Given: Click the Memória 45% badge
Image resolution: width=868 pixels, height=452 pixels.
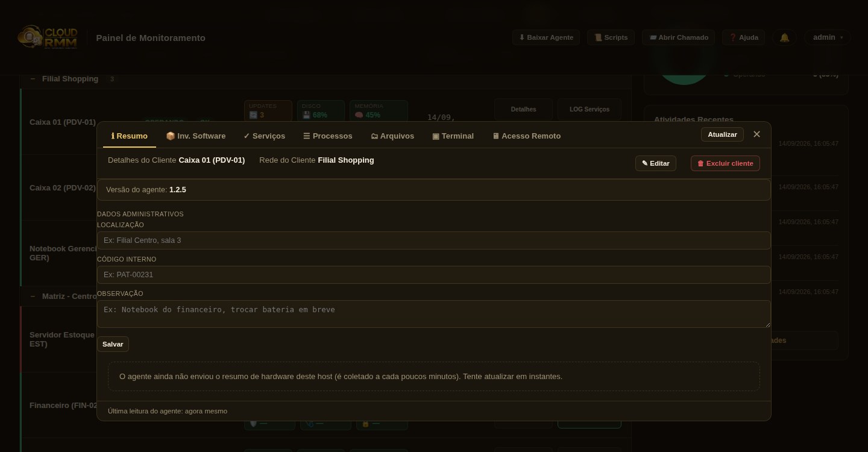Looking at the screenshot, I should (x=379, y=111).
